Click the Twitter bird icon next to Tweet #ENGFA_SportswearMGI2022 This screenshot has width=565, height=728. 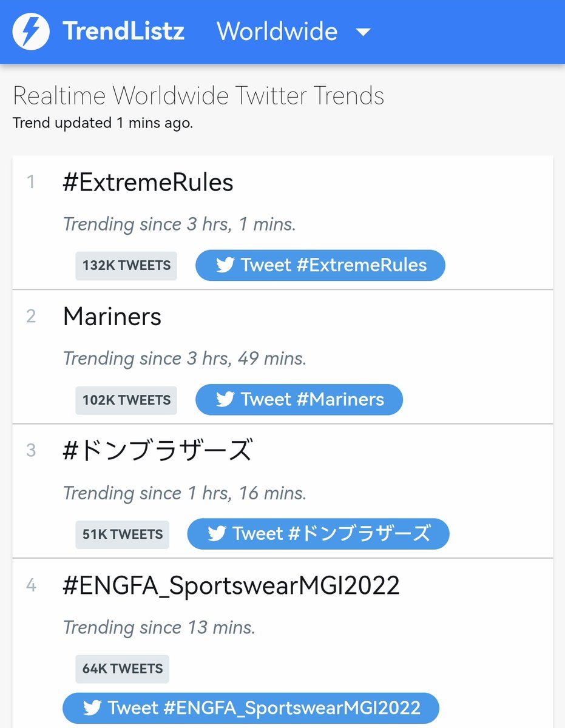point(92,708)
